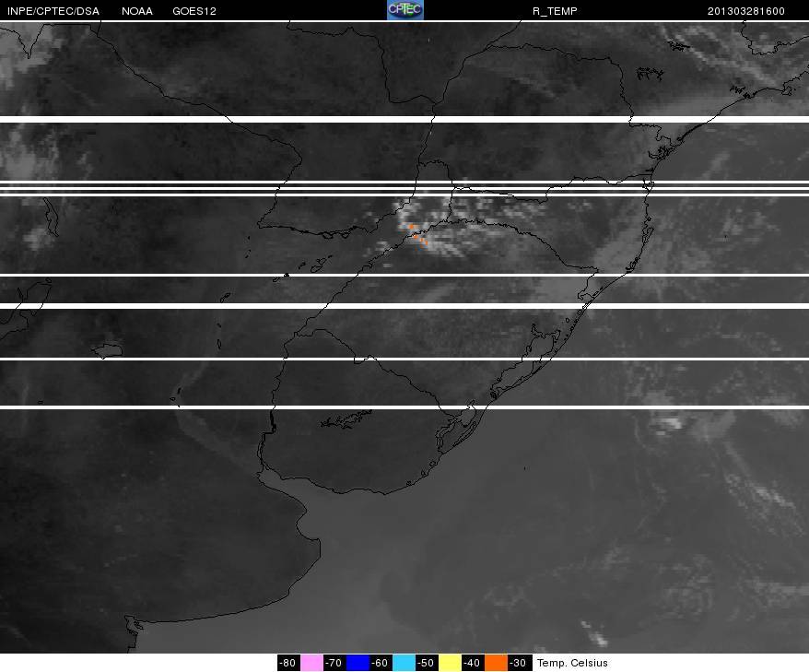Click the GOES12 satellite label

point(194,11)
